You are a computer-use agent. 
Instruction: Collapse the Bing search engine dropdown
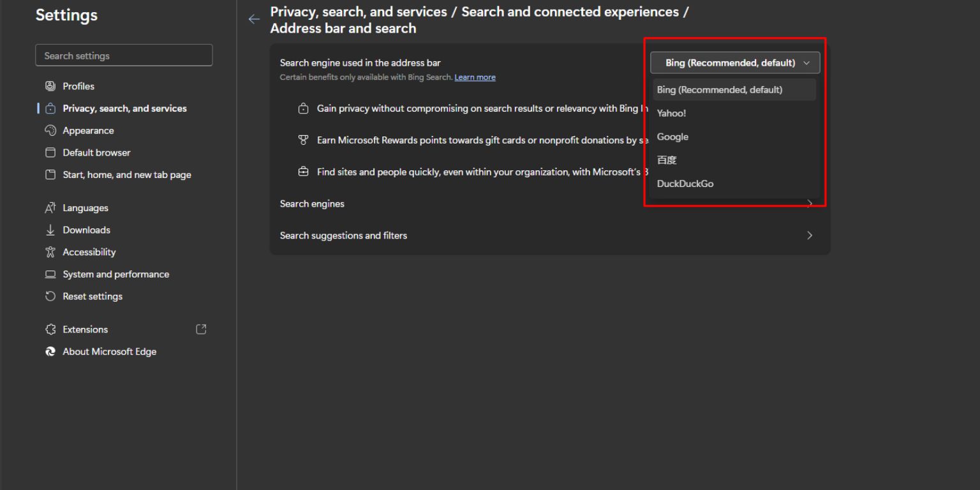coord(735,63)
